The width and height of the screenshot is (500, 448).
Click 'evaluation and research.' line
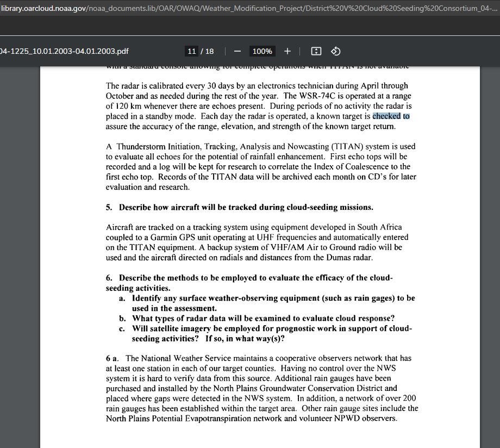click(x=148, y=187)
